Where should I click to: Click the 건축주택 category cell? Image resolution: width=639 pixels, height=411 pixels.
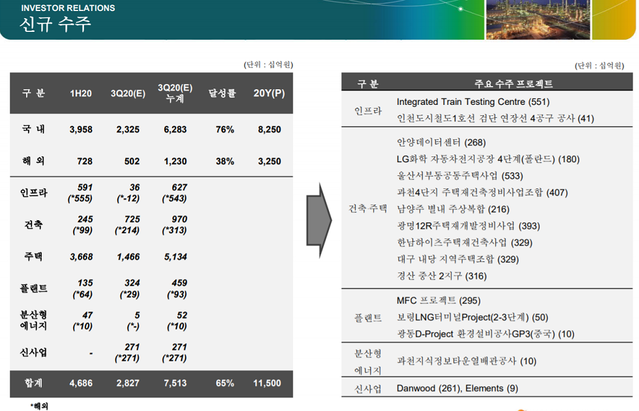[367, 209]
